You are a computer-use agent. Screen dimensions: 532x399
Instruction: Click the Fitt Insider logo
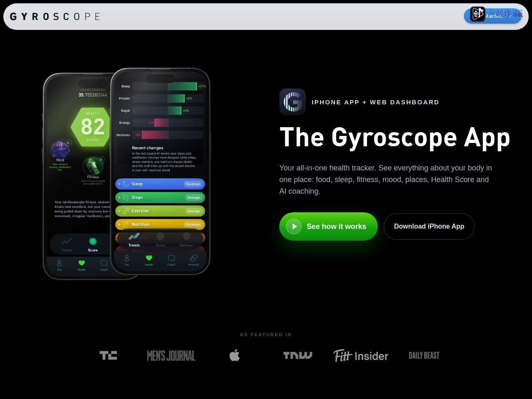[x=361, y=356]
